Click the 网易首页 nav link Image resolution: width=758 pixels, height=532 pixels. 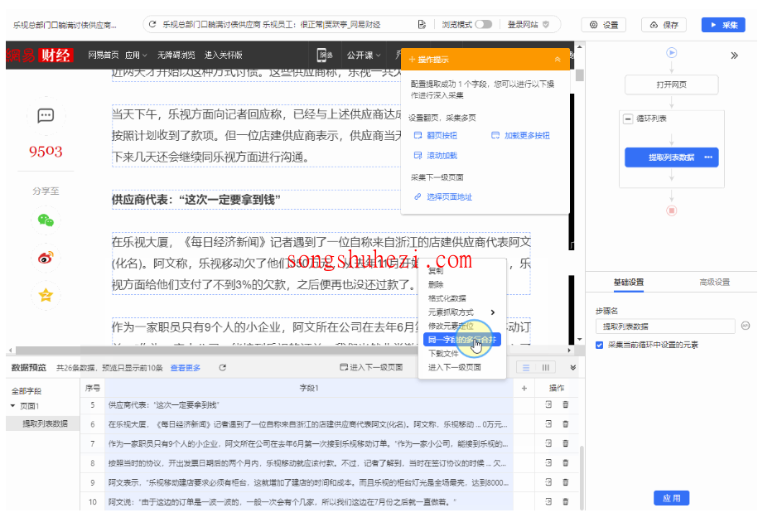click(103, 56)
